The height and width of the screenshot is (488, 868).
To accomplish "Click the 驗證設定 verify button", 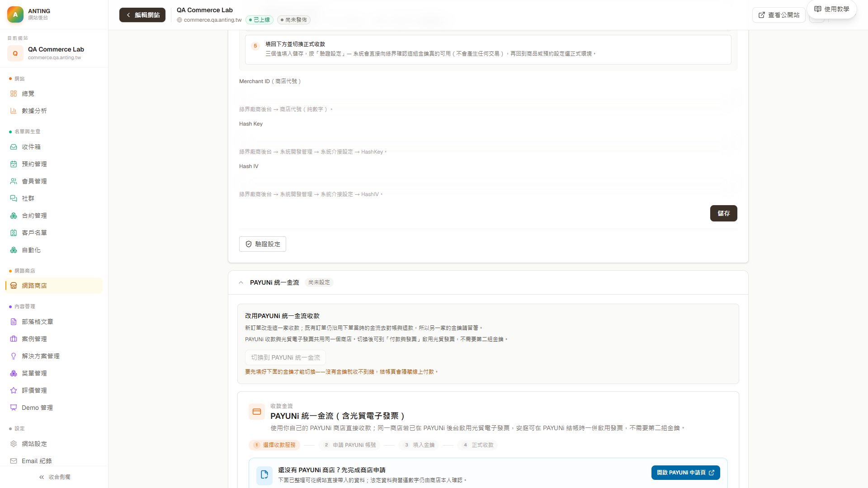I will tap(263, 244).
